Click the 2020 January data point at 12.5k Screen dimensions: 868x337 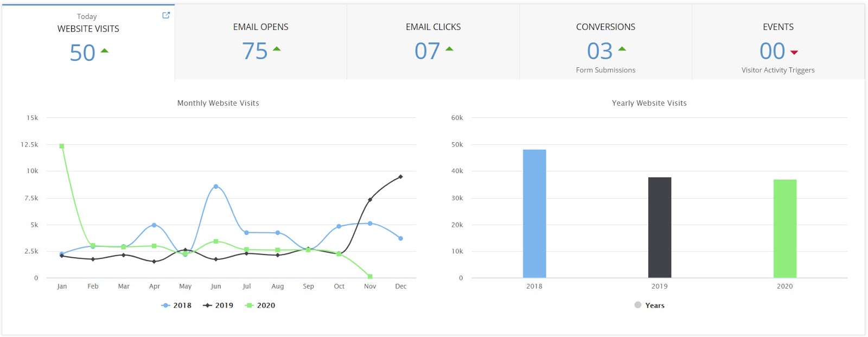[x=62, y=146]
